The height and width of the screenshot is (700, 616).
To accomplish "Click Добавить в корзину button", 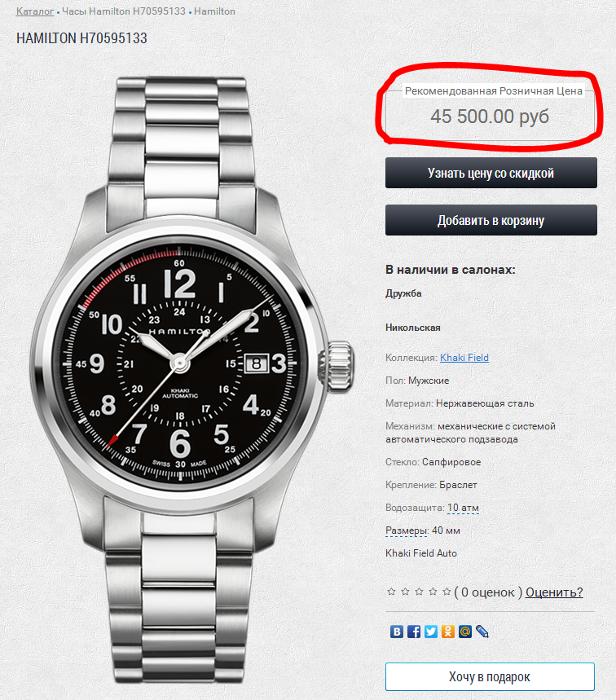I will coord(491,220).
